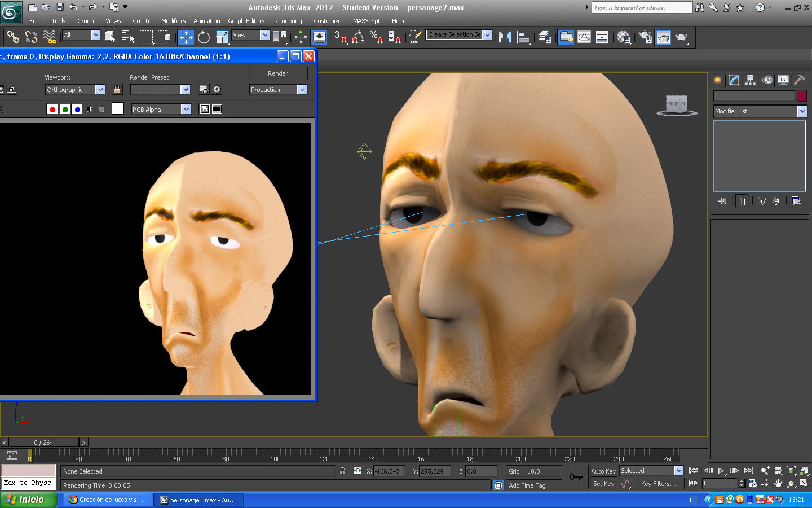
Task: Click the keyword search input field
Action: tap(642, 7)
